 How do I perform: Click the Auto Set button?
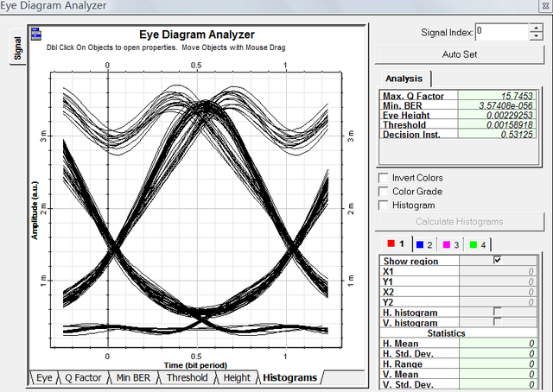tap(459, 54)
